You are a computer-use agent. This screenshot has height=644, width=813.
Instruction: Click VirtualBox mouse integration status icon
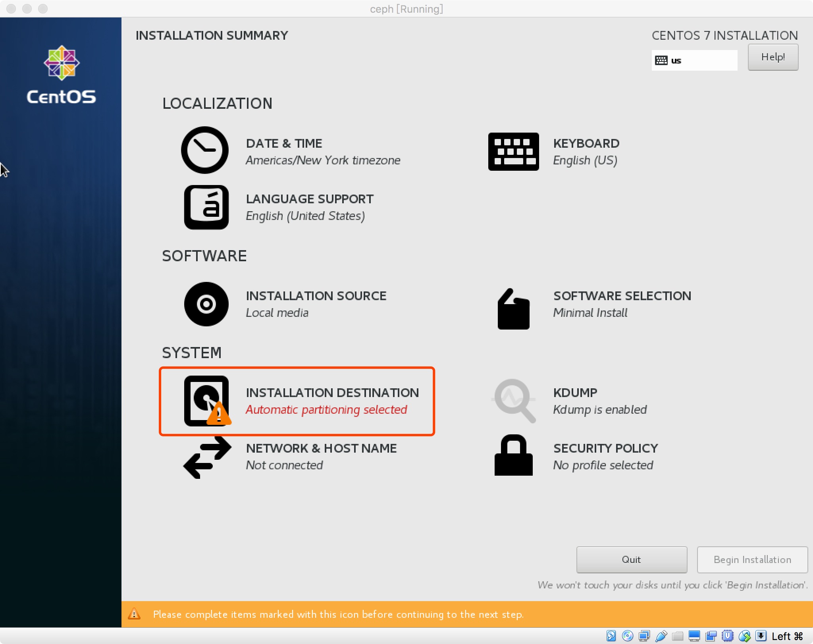[x=744, y=636]
